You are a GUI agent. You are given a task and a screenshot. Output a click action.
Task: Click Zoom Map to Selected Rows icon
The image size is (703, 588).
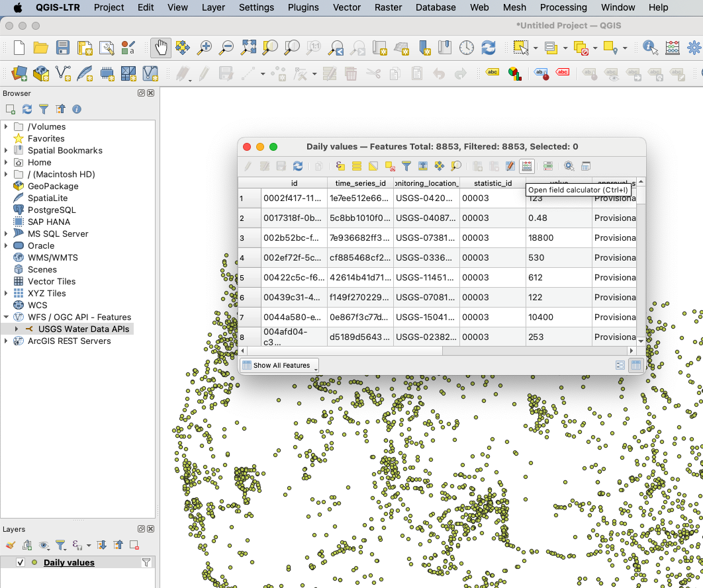(456, 166)
